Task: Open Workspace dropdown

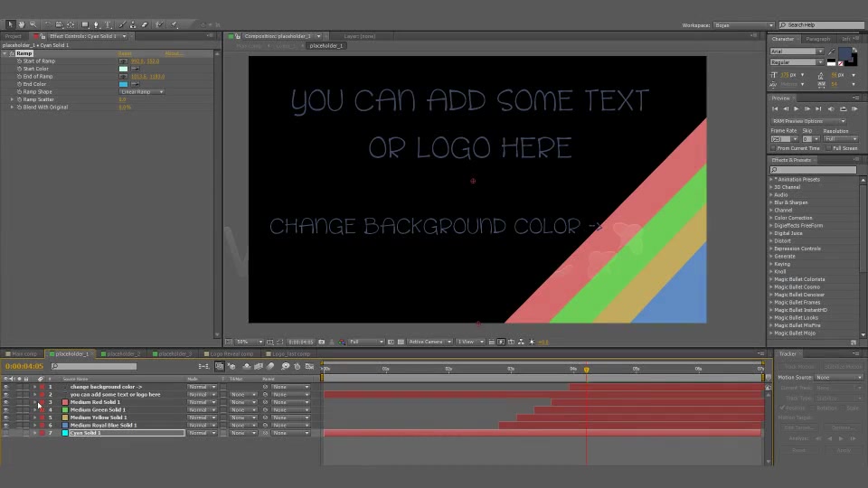Action: click(x=744, y=25)
